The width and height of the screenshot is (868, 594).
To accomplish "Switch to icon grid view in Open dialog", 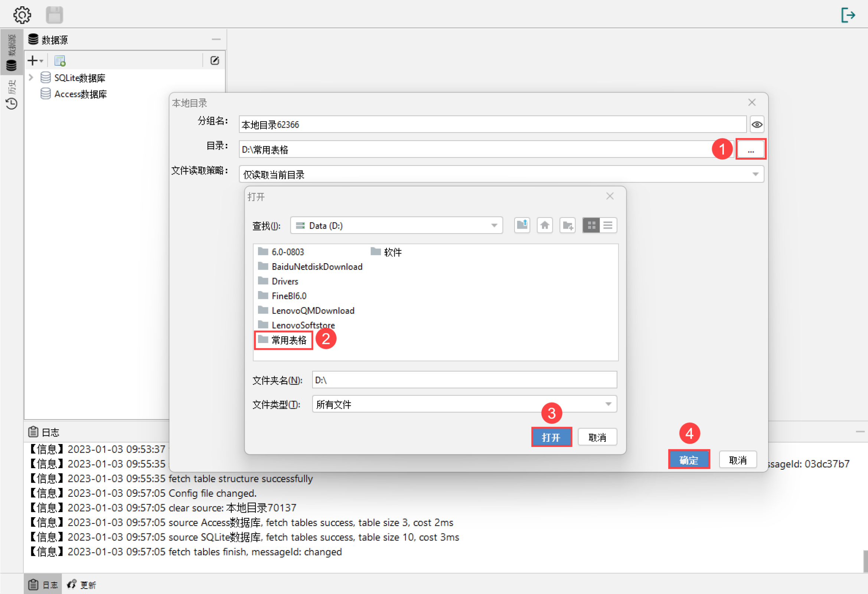I will (x=591, y=225).
